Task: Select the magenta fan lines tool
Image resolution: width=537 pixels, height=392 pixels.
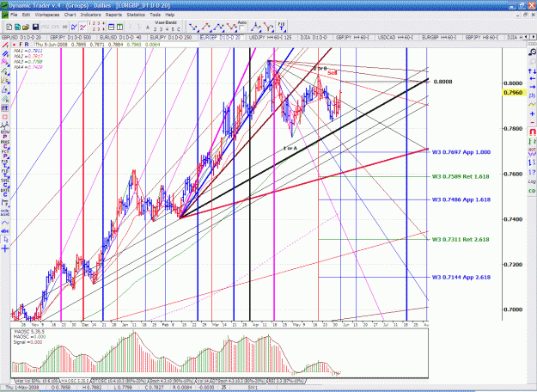Action: [x=5, y=63]
